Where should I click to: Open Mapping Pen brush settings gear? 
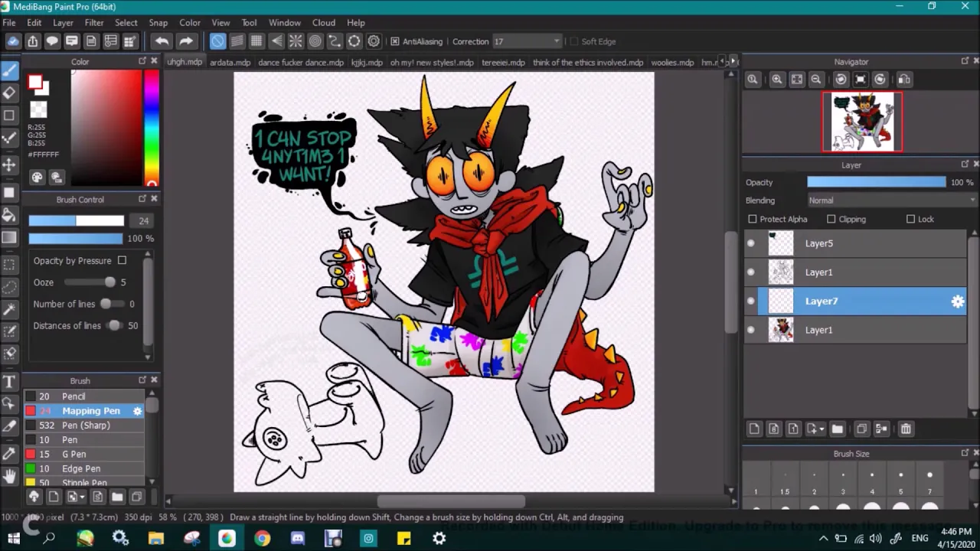click(138, 411)
